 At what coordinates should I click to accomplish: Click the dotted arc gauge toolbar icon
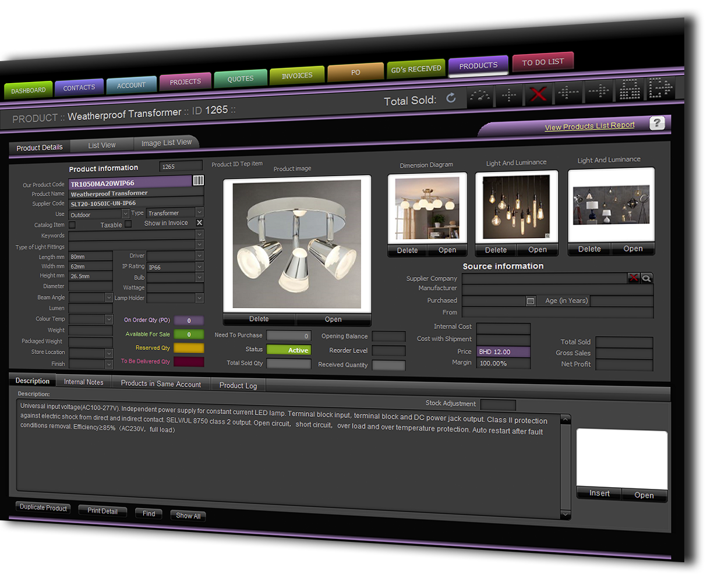[480, 96]
